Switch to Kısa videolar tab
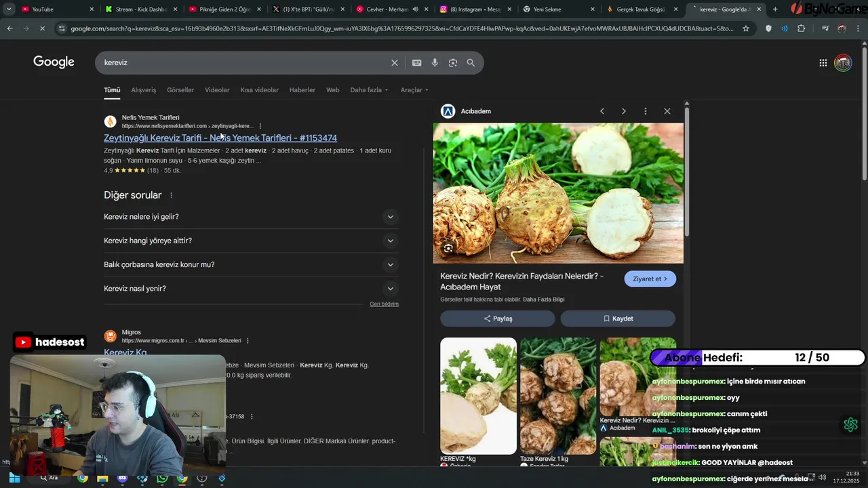 coord(259,90)
